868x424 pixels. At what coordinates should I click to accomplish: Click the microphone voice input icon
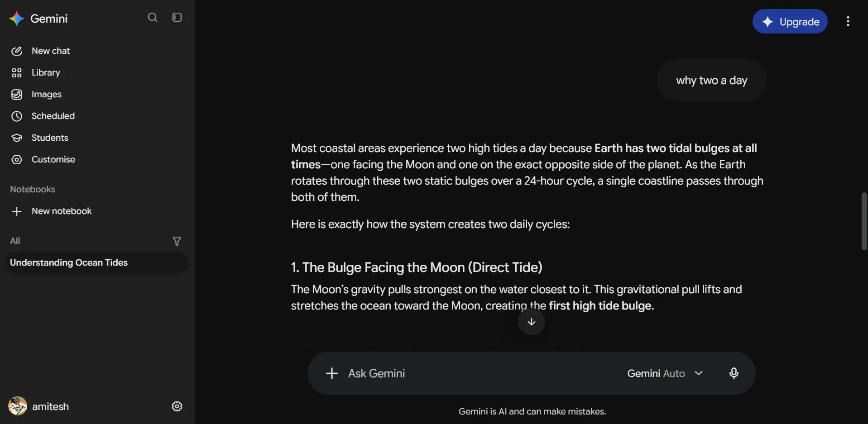pyautogui.click(x=734, y=373)
